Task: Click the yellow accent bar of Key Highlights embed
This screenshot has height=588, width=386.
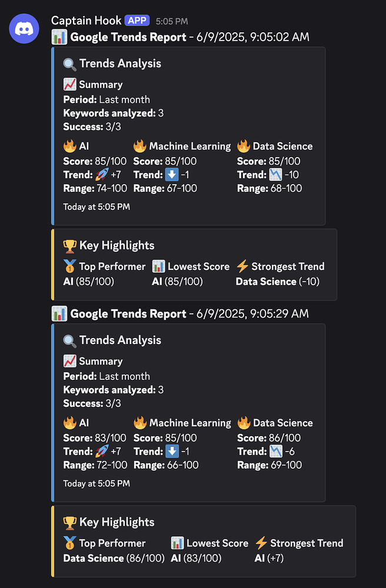Action: pyautogui.click(x=52, y=264)
